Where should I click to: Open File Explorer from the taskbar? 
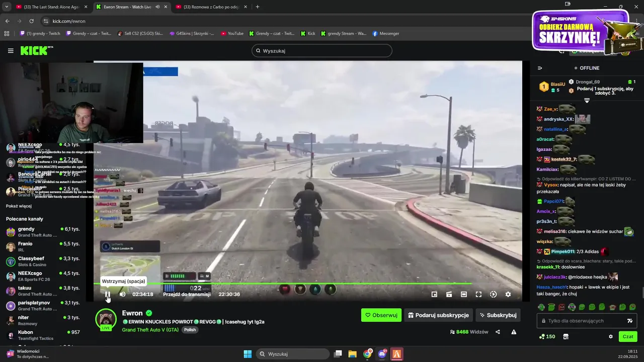point(352,354)
